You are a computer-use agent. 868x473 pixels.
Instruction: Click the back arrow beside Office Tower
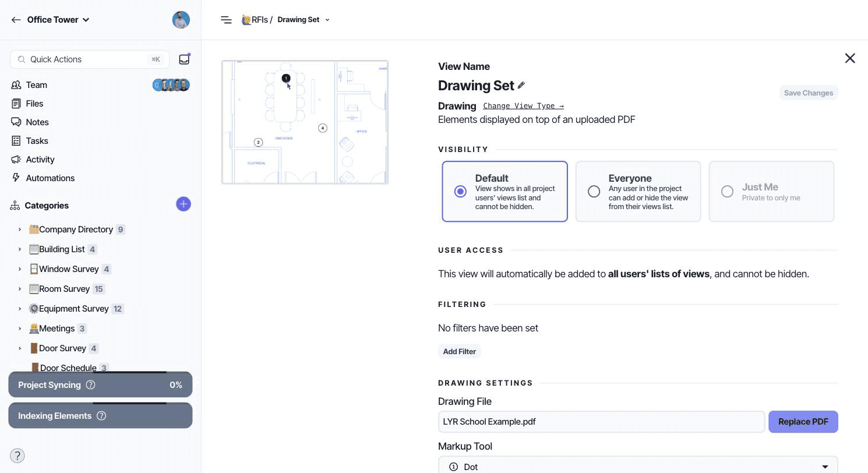pos(16,20)
